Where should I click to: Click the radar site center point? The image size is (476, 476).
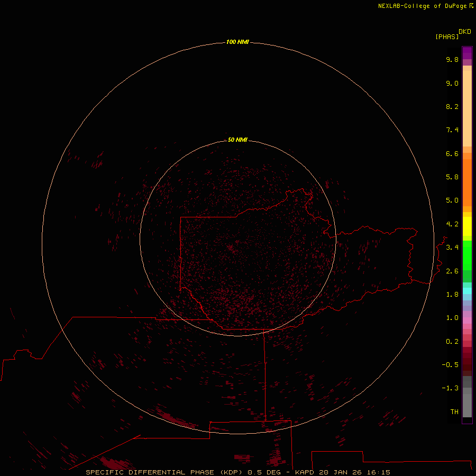237,239
